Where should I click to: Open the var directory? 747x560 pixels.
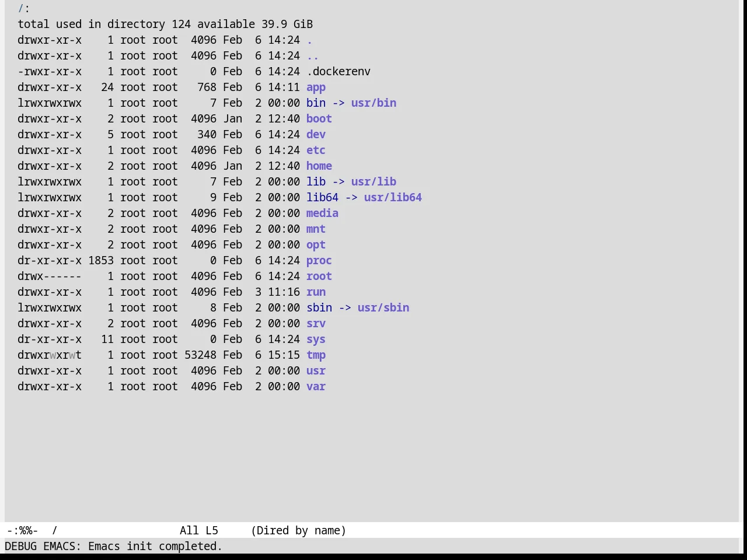(316, 387)
